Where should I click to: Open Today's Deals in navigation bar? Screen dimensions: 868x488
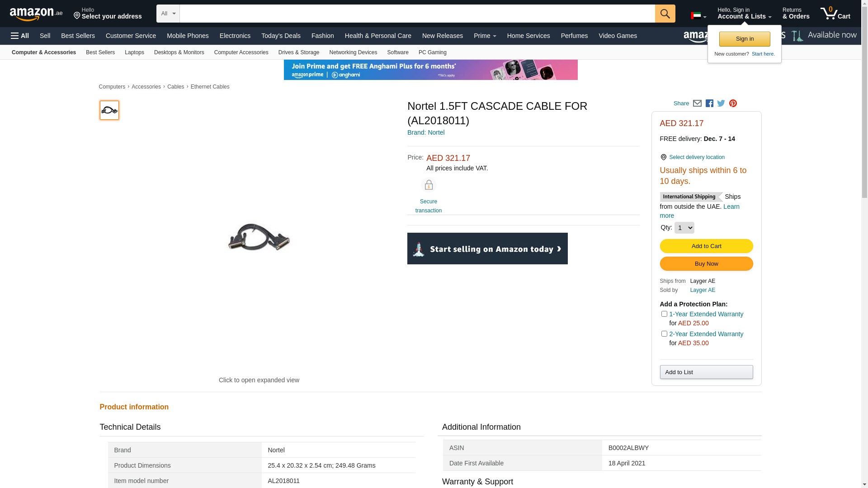click(x=280, y=36)
